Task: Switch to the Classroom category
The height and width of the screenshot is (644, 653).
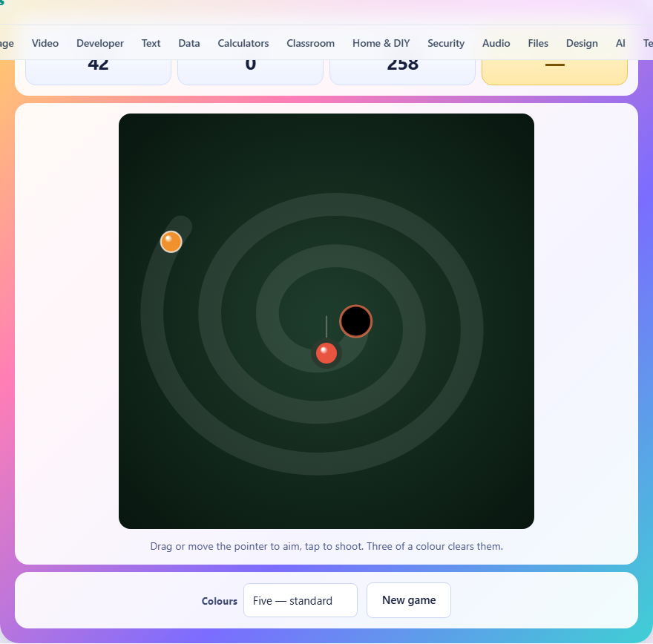Action: pyautogui.click(x=310, y=43)
